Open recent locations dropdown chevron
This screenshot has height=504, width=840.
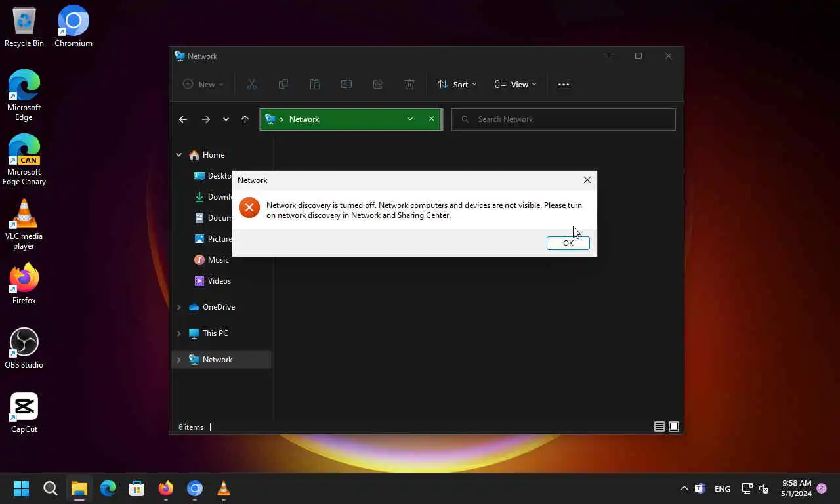tap(226, 119)
